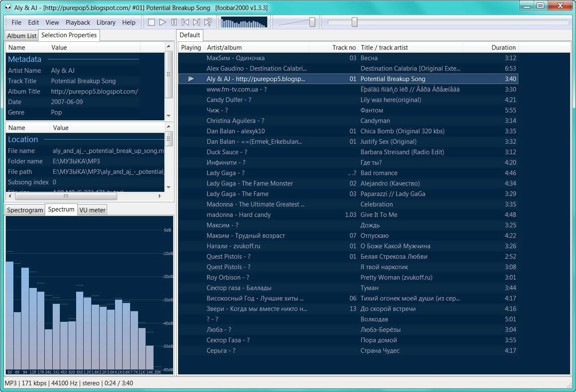Select the Lady Gaga Bad romance track
576x392 pixels.
click(348, 173)
